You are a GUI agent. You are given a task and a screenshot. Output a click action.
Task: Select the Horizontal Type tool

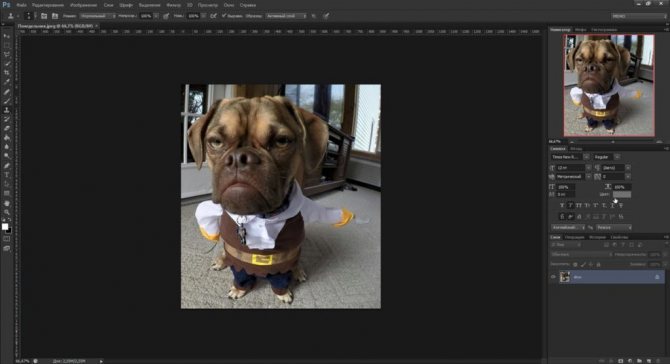click(6, 175)
